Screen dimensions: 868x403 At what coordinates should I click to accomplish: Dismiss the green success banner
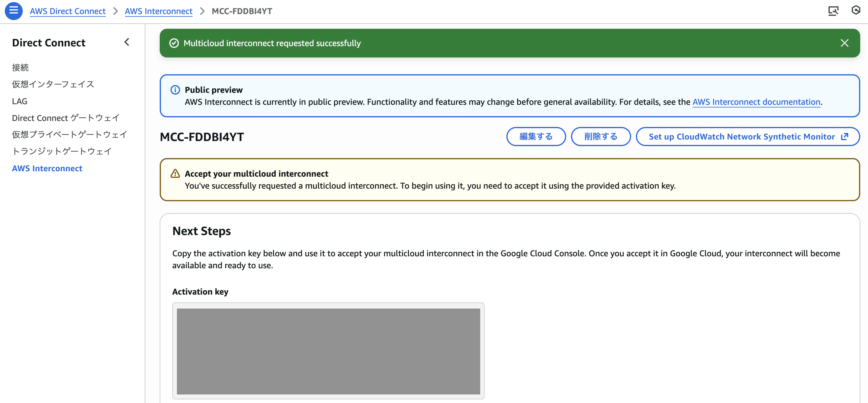coord(844,43)
